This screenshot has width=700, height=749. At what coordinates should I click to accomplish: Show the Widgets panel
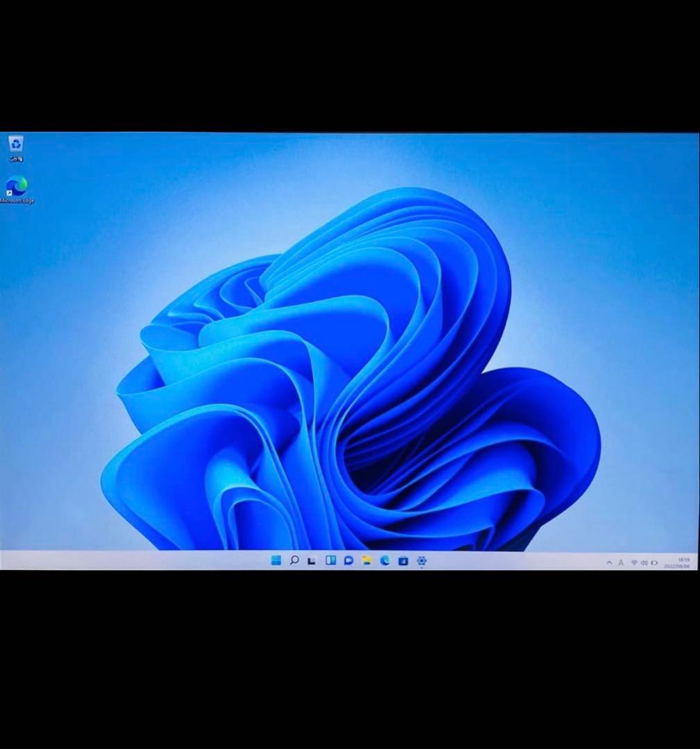point(330,560)
